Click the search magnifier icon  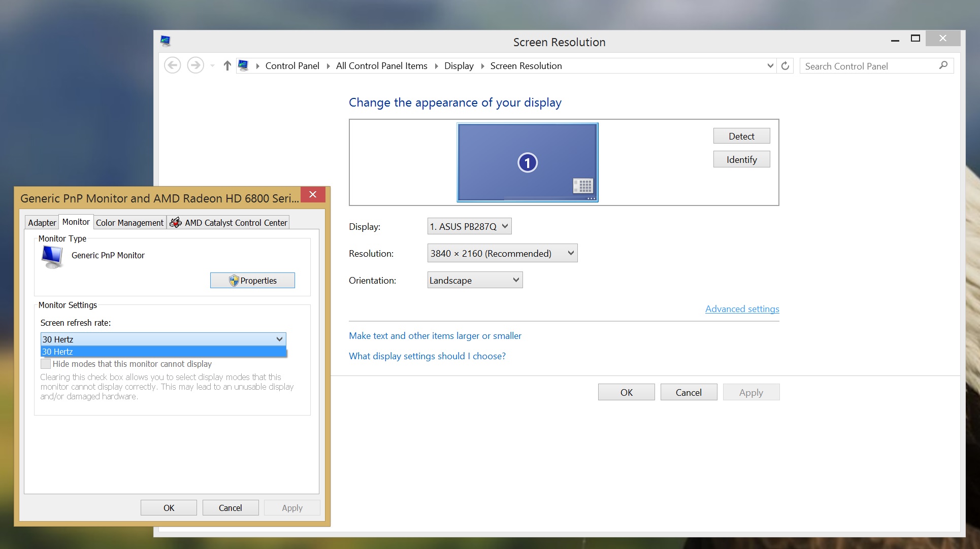tap(943, 65)
